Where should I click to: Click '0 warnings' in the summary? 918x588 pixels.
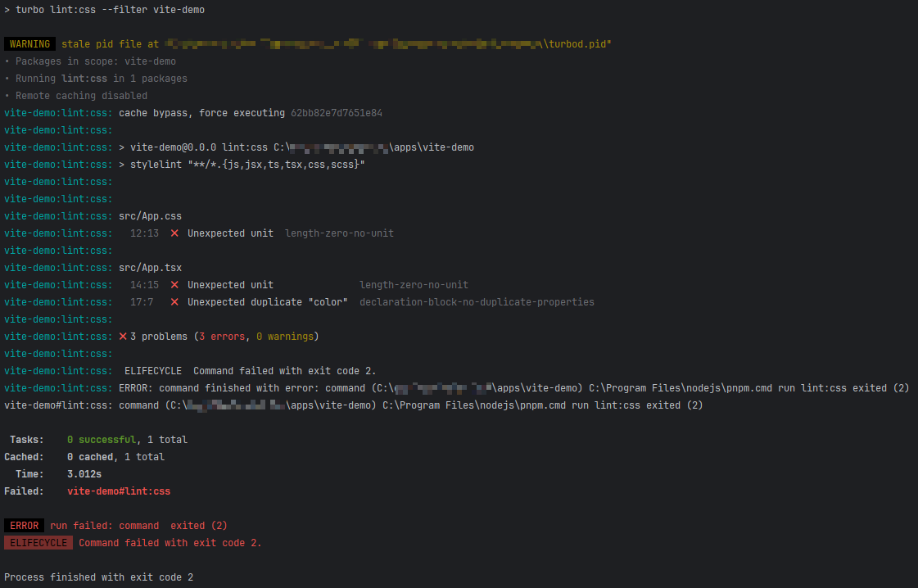click(x=284, y=336)
